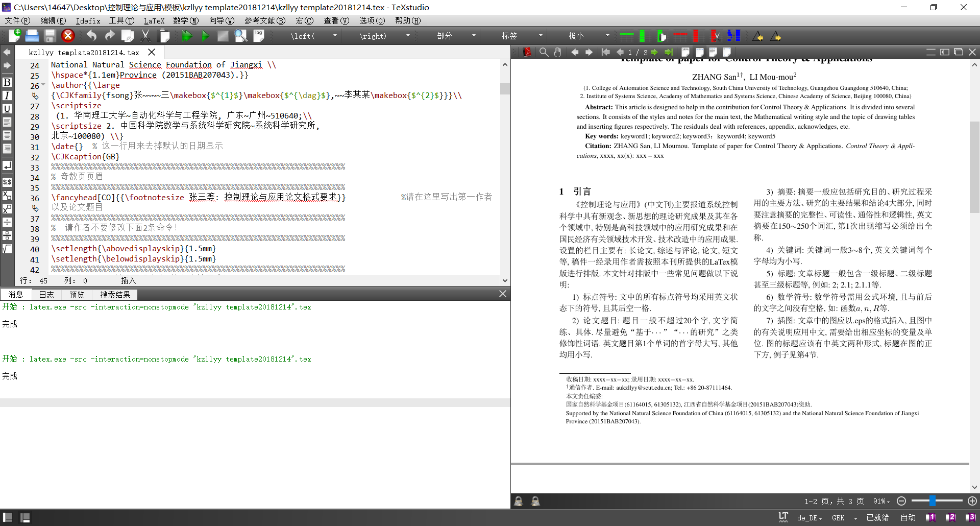Viewport: 980px width, 526px height.
Task: Jump to the last PDF page
Action: tap(669, 52)
